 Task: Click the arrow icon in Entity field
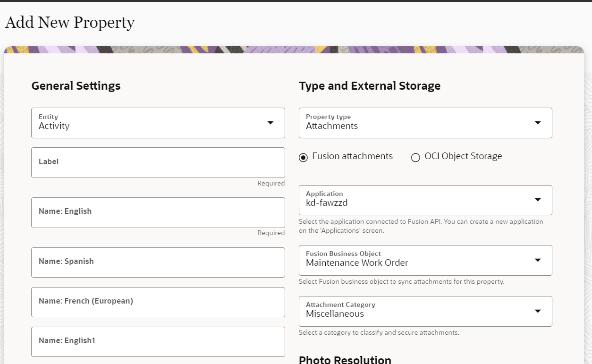271,123
